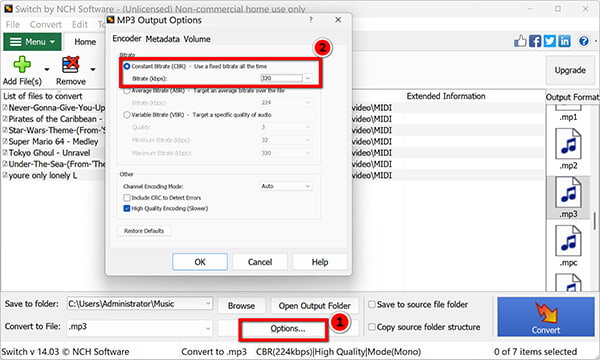Click the 0 of 7 items selected status

(x=535, y=352)
